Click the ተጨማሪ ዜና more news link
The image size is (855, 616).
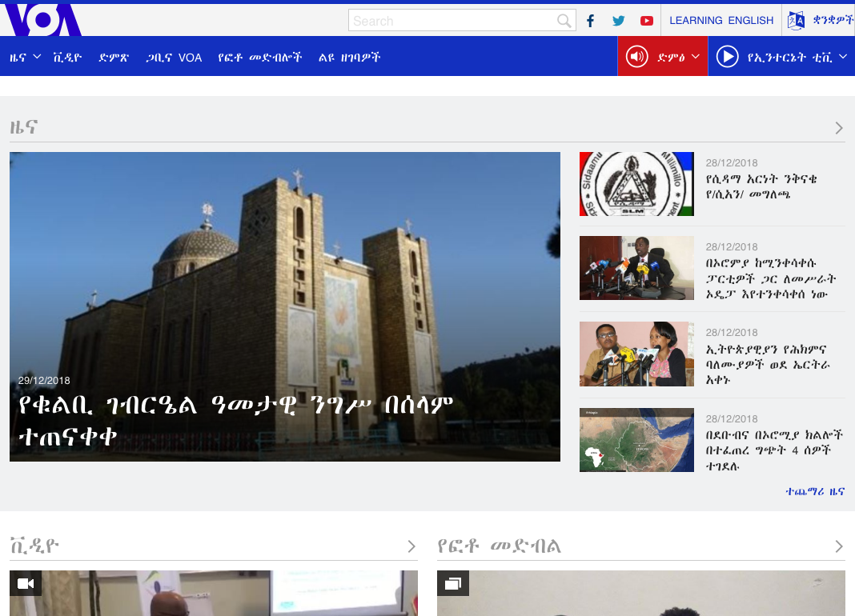[x=815, y=492]
